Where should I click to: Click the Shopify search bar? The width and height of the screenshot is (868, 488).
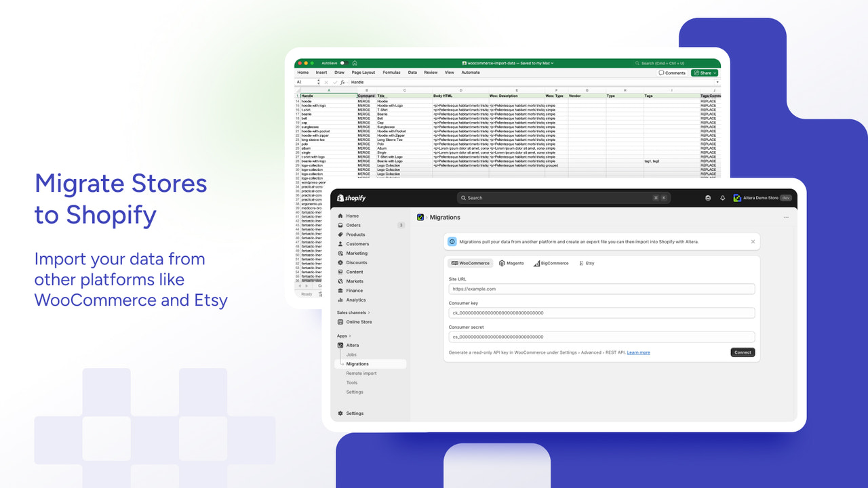(x=564, y=198)
